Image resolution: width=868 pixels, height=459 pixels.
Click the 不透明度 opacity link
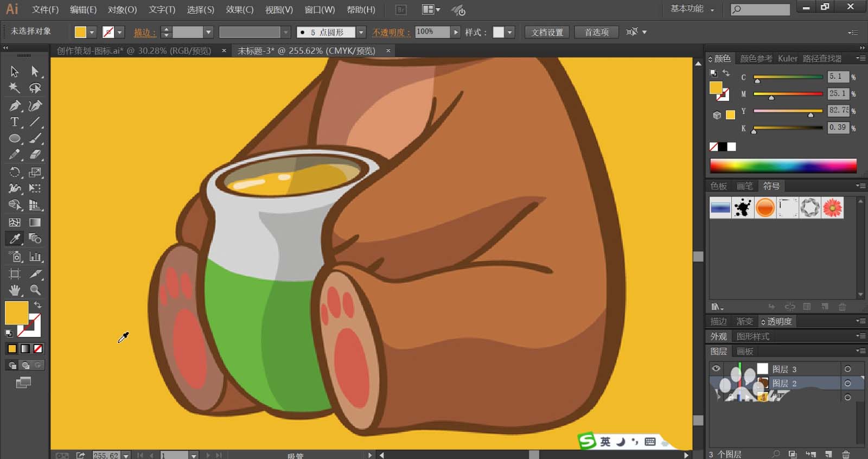tap(391, 33)
